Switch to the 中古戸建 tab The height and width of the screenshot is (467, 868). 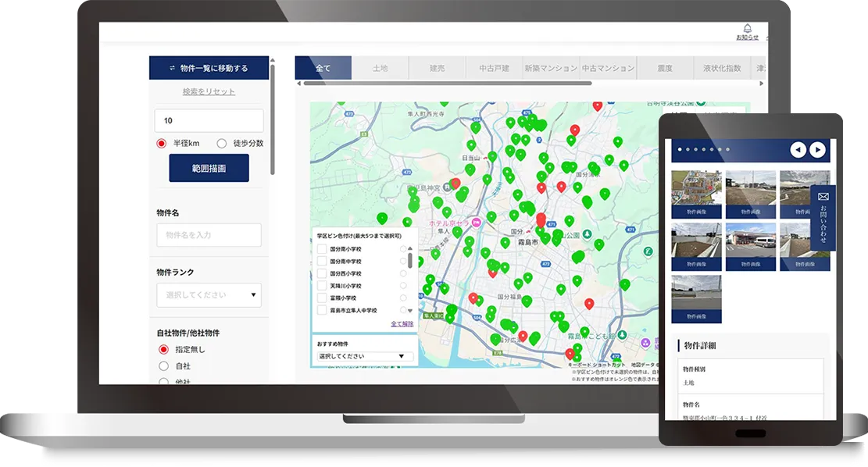(494, 69)
